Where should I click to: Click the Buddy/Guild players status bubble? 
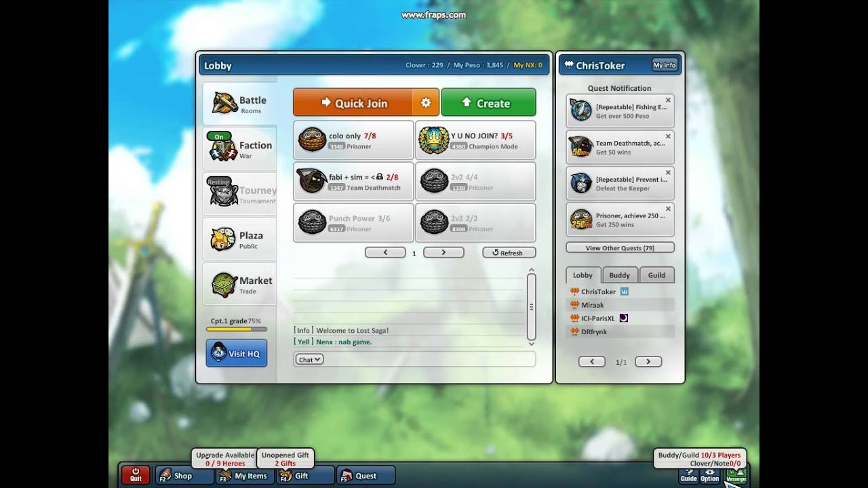[x=699, y=459]
